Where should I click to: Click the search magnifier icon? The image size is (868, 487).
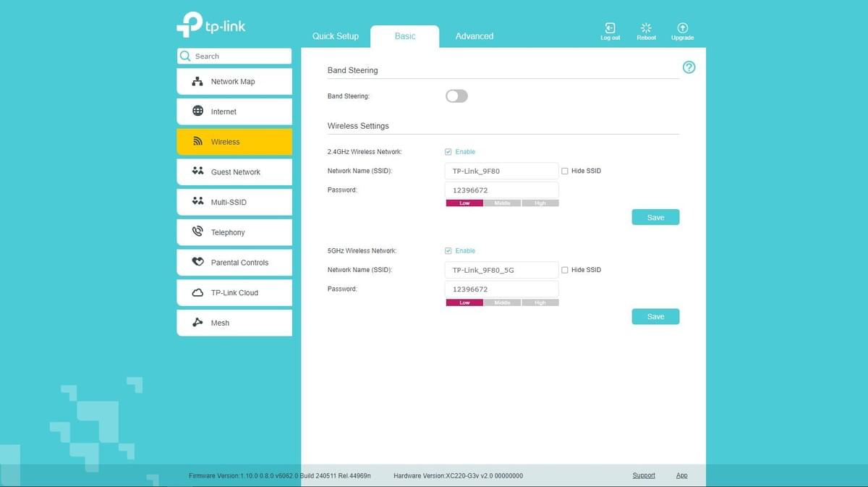[x=185, y=56]
